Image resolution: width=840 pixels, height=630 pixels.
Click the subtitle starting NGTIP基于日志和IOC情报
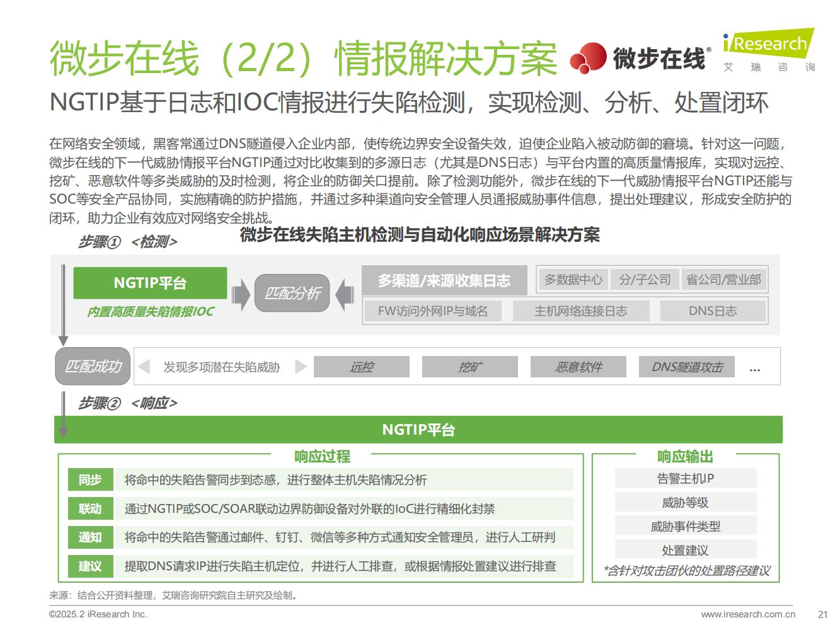pyautogui.click(x=409, y=103)
